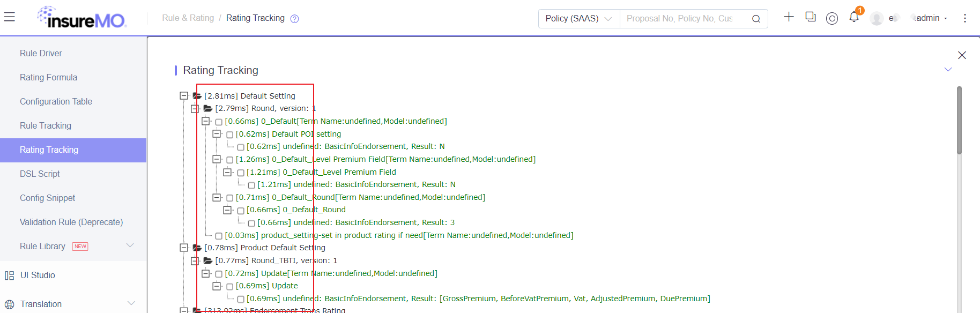
Task: Check the [1.21ms] 0_Default_Level Premium Field checkbox
Action: pos(241,173)
